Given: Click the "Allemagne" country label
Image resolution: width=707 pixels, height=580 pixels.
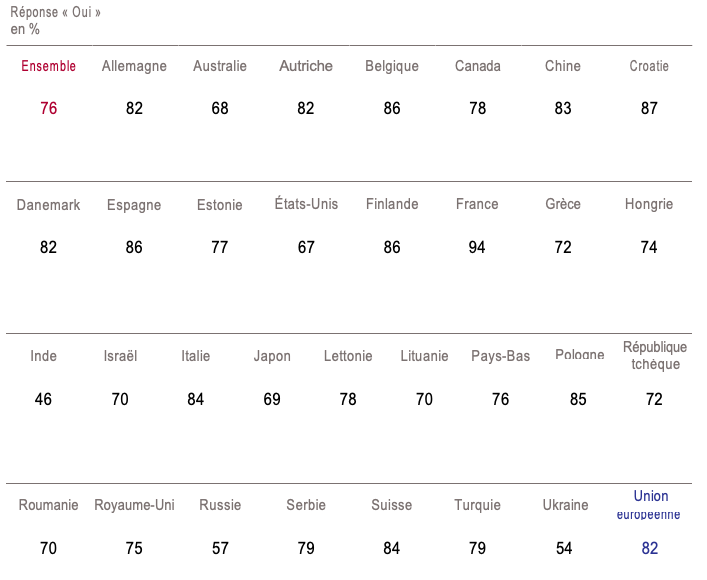Looking at the screenshot, I should click(134, 66).
